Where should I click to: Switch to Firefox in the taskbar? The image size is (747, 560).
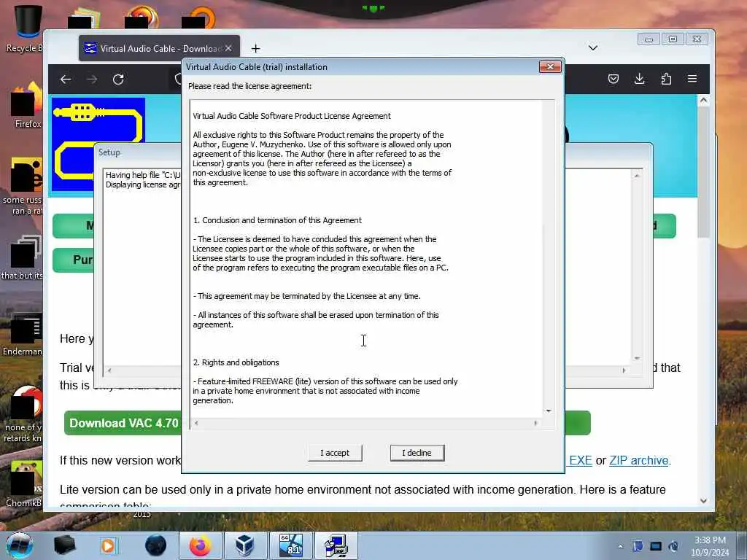pyautogui.click(x=201, y=545)
